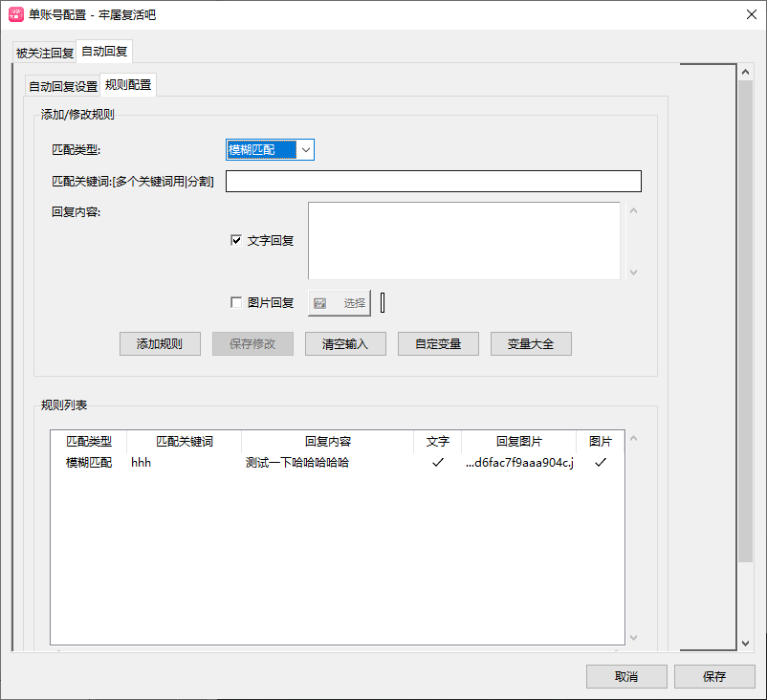Disable the 文字回复 checkbox
The image size is (767, 700).
[x=234, y=240]
